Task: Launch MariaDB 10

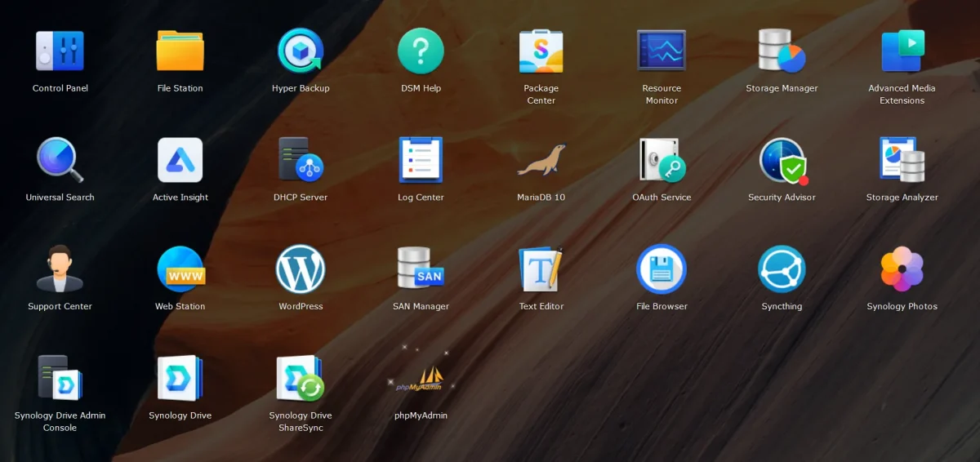Action: pyautogui.click(x=541, y=160)
